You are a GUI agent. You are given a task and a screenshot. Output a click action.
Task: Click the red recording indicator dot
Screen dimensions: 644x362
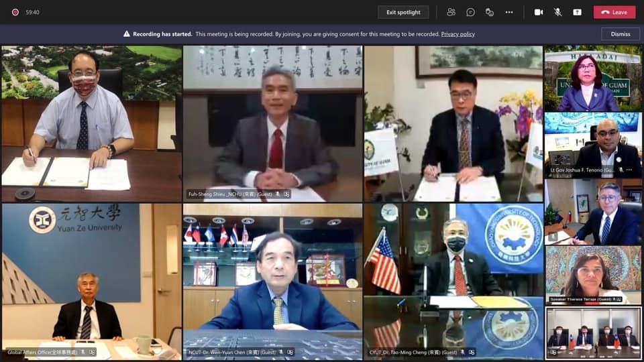[x=15, y=12]
